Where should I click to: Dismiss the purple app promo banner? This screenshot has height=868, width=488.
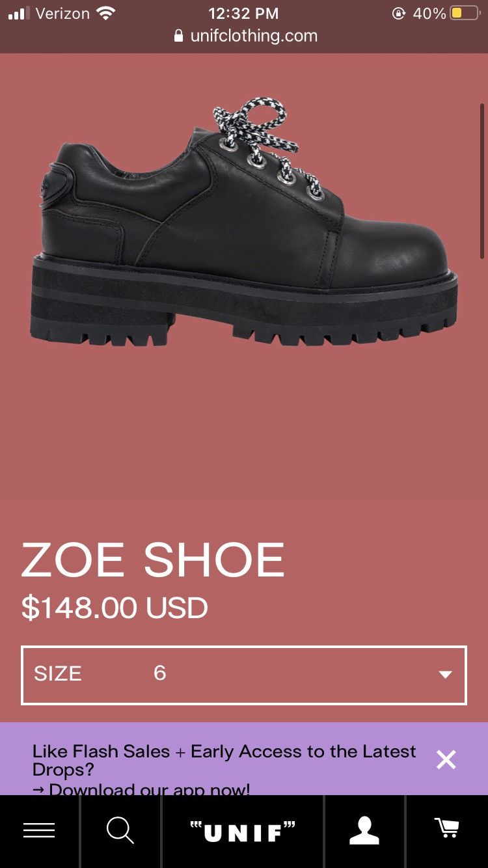click(x=446, y=759)
